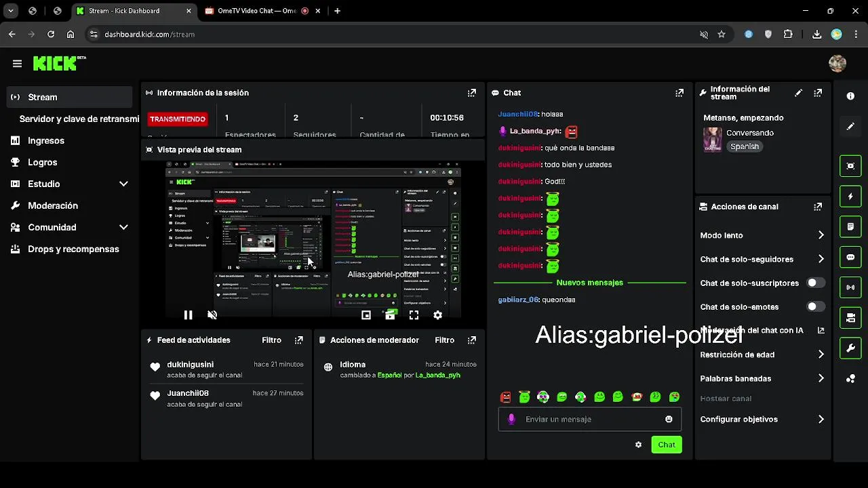Click the TRANSMITIENDO status badge
Image resolution: width=868 pixels, height=488 pixels.
(x=178, y=119)
